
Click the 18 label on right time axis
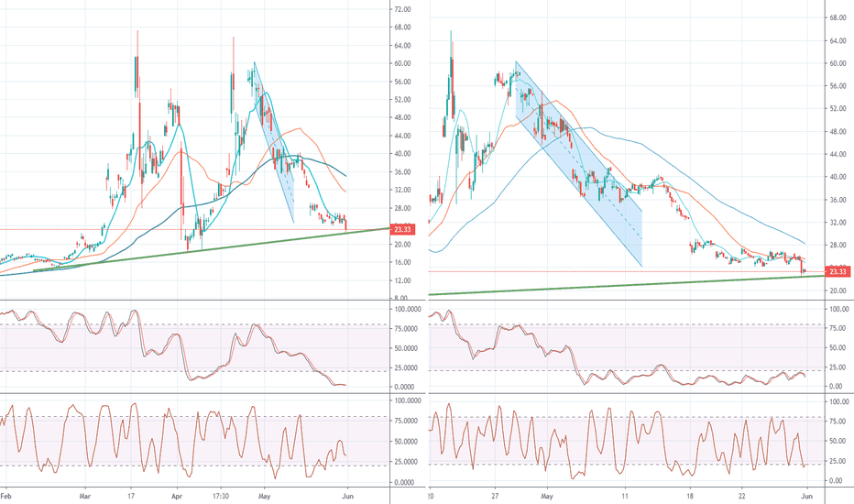click(x=690, y=497)
